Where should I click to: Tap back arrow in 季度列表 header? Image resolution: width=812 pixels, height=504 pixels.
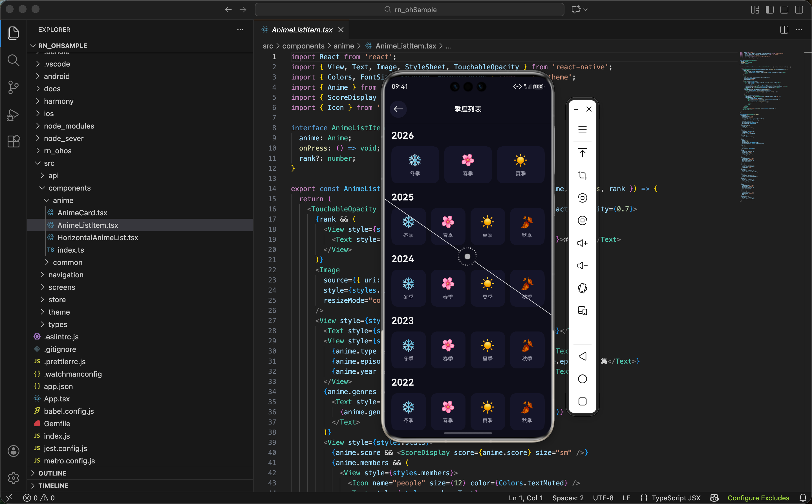coord(398,109)
